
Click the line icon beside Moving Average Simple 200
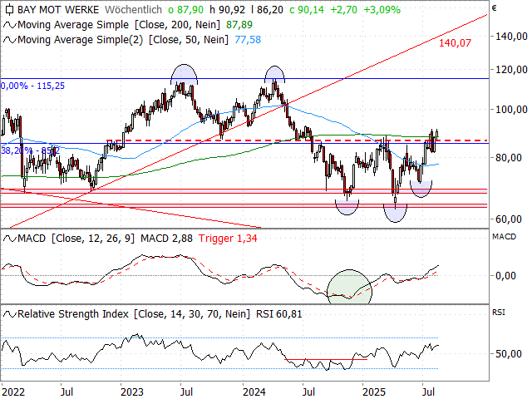tap(9, 25)
